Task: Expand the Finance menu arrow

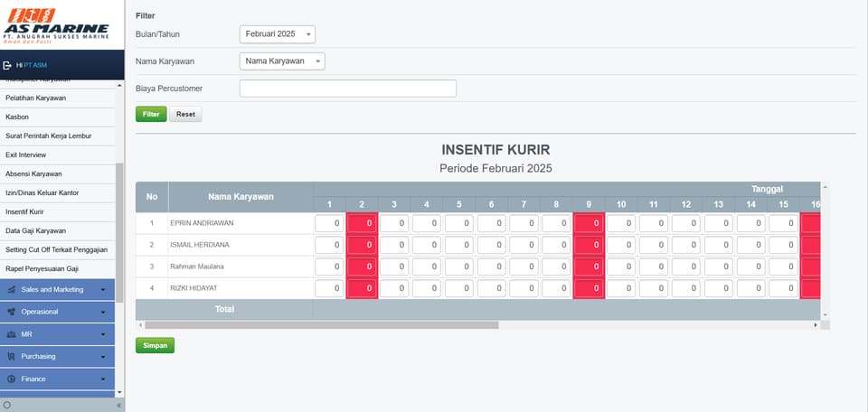Action: point(103,379)
